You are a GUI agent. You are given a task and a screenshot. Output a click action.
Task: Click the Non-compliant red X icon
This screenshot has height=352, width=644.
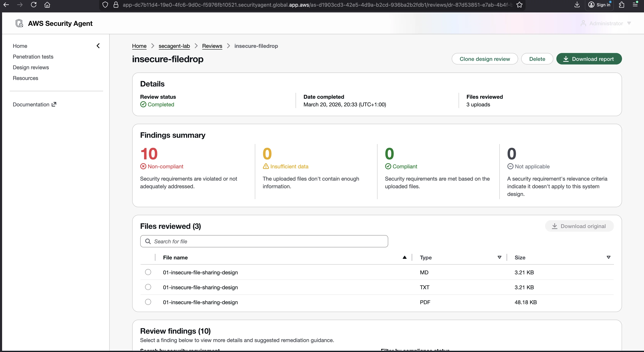point(143,166)
